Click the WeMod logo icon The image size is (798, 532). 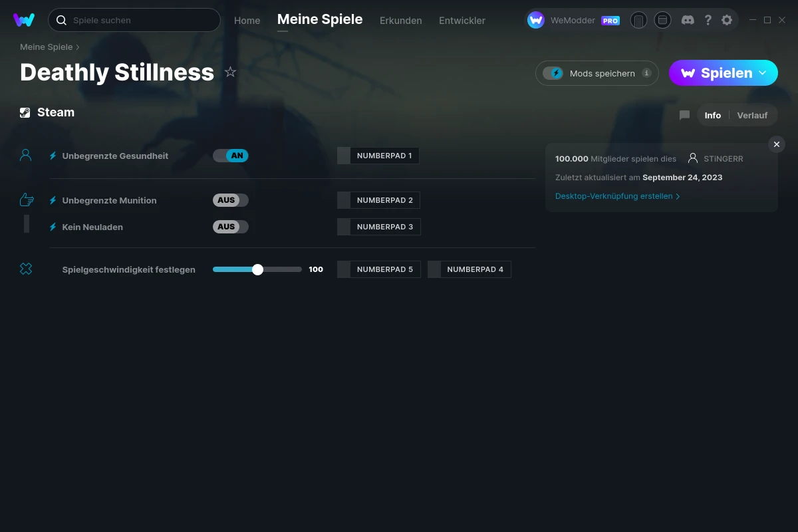click(24, 20)
